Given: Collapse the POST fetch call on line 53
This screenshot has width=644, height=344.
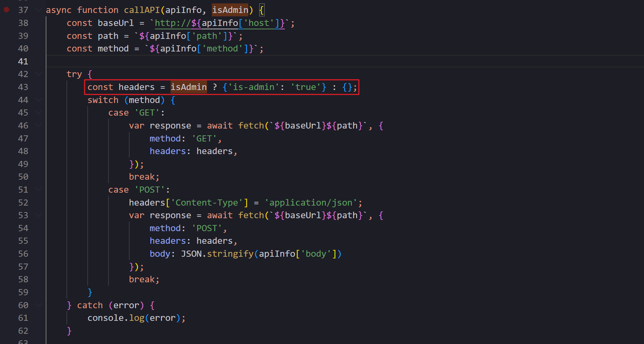Looking at the screenshot, I should tap(39, 215).
